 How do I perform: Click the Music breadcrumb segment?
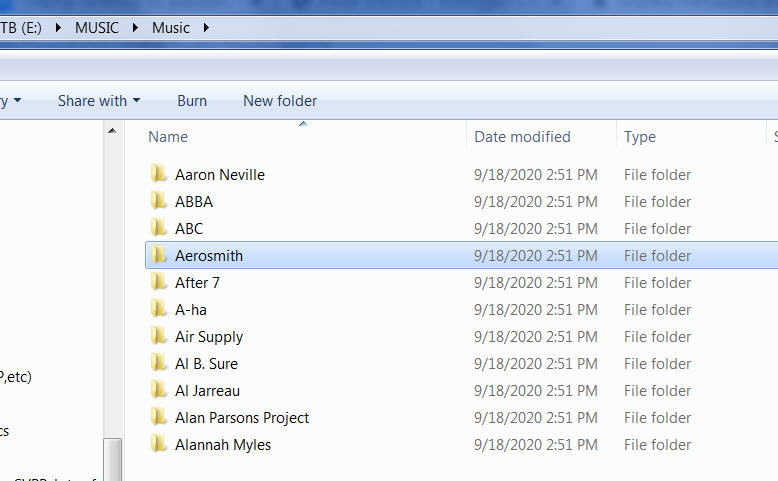(171, 28)
